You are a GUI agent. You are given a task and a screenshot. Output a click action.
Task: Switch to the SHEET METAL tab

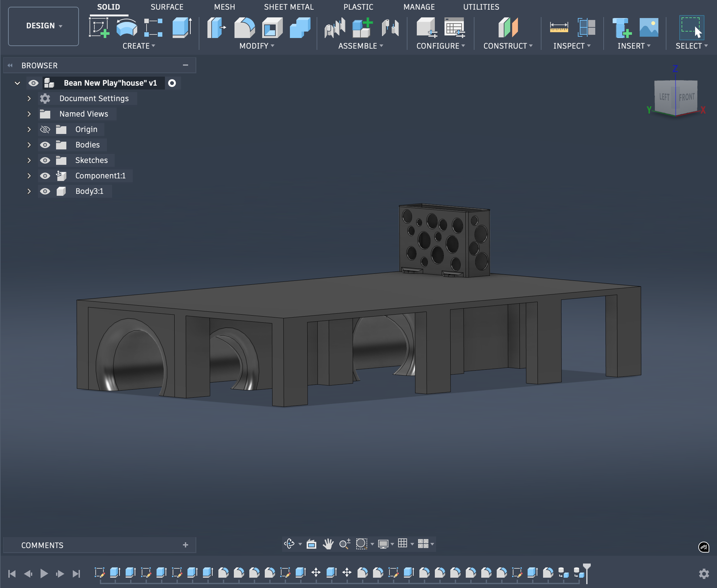[289, 7]
